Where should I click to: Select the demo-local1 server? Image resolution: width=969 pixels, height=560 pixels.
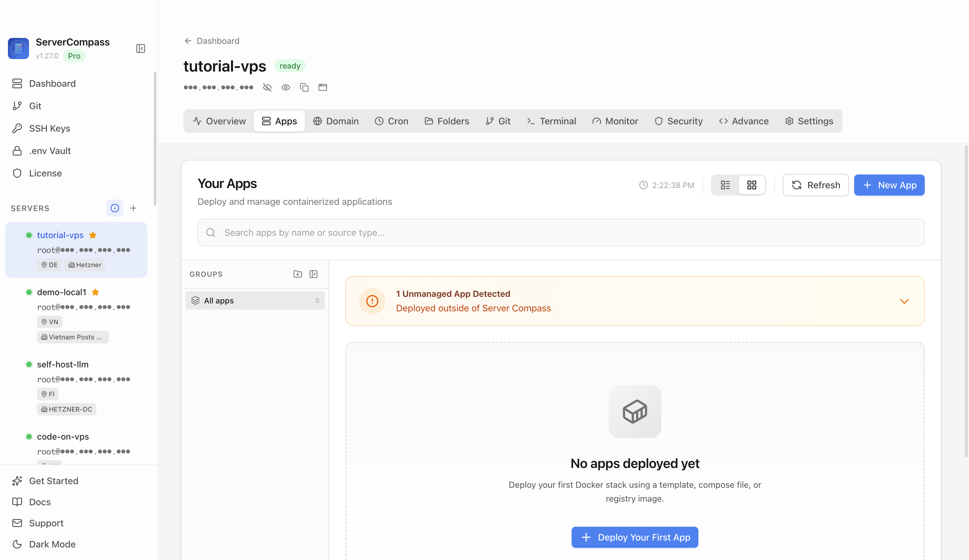[x=76, y=314]
